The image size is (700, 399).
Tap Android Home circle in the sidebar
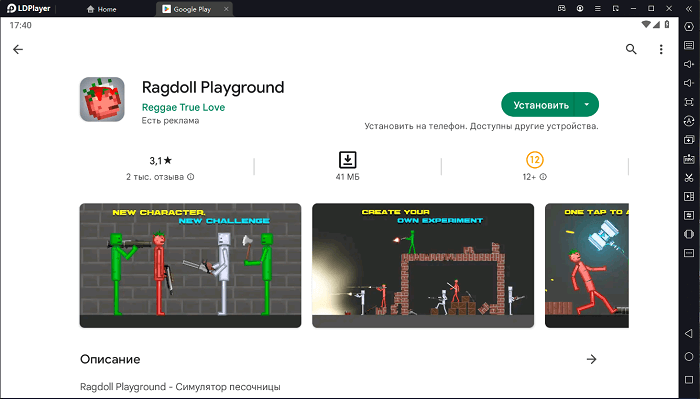pyautogui.click(x=689, y=357)
